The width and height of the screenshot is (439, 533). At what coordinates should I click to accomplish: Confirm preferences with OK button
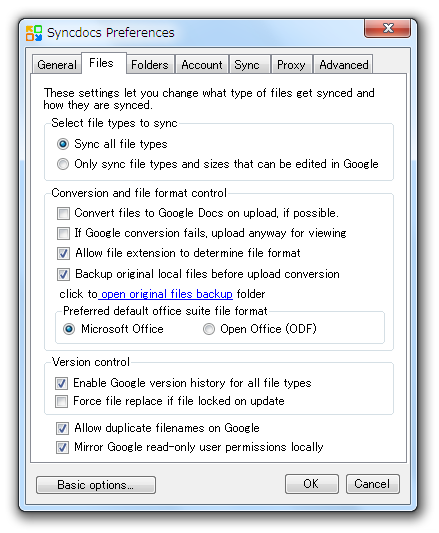pos(311,484)
